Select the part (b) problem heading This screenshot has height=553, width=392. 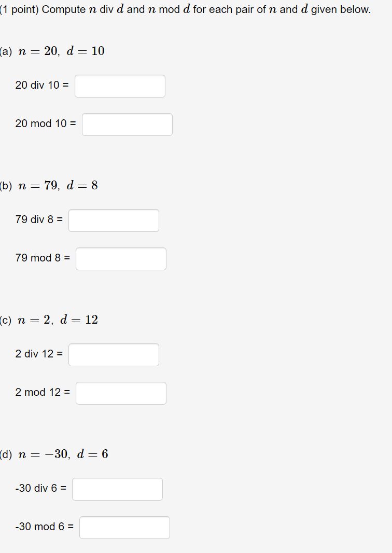click(49, 185)
